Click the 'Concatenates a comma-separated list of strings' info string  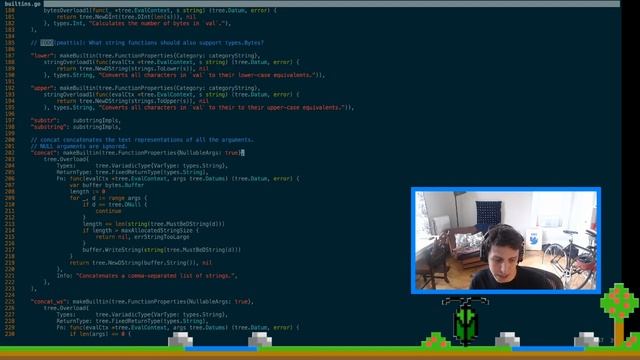(157, 276)
